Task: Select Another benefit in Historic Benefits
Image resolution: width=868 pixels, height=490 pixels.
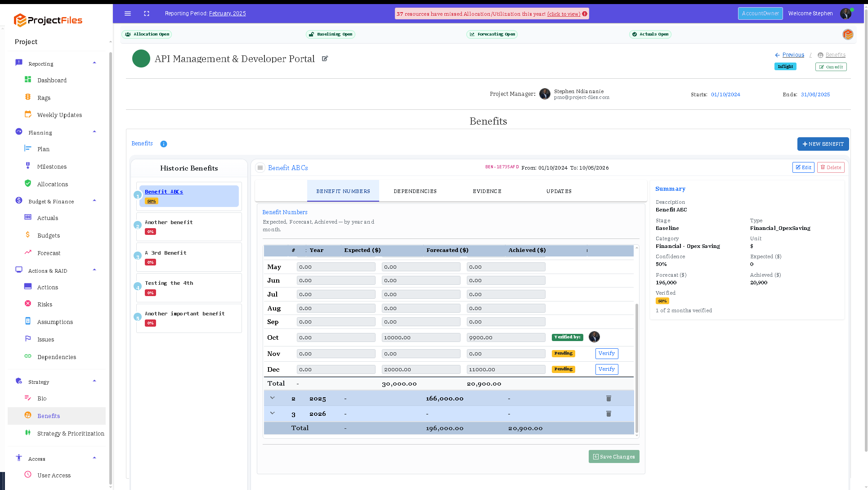Action: click(189, 227)
